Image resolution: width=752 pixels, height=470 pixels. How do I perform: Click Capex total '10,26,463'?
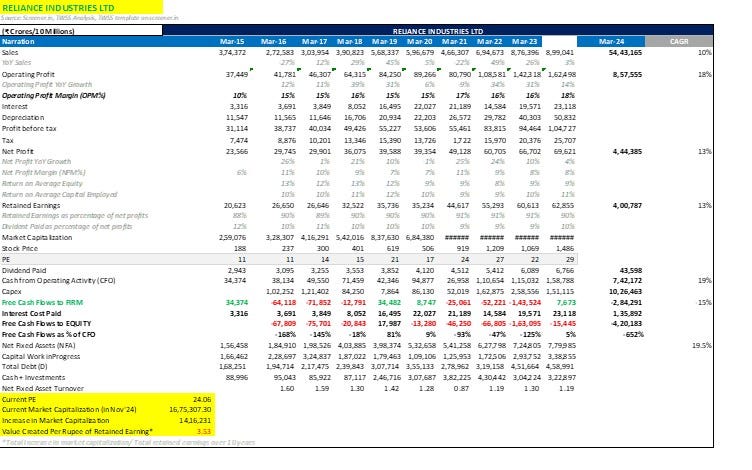click(625, 292)
